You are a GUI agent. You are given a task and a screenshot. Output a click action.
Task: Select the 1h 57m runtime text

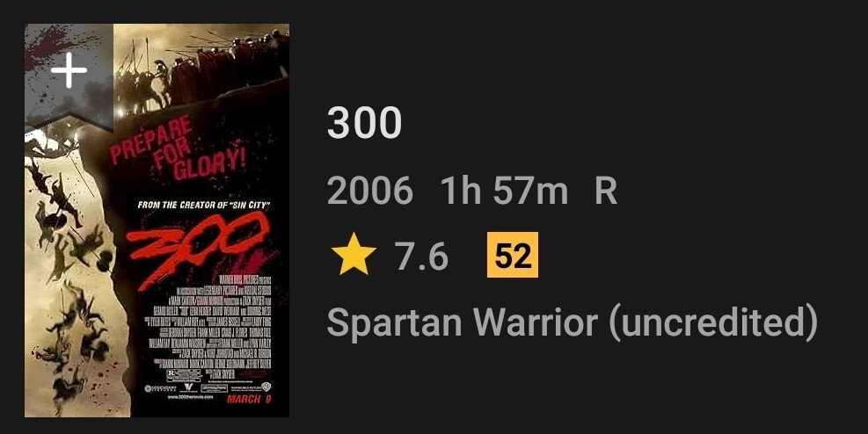click(x=504, y=192)
